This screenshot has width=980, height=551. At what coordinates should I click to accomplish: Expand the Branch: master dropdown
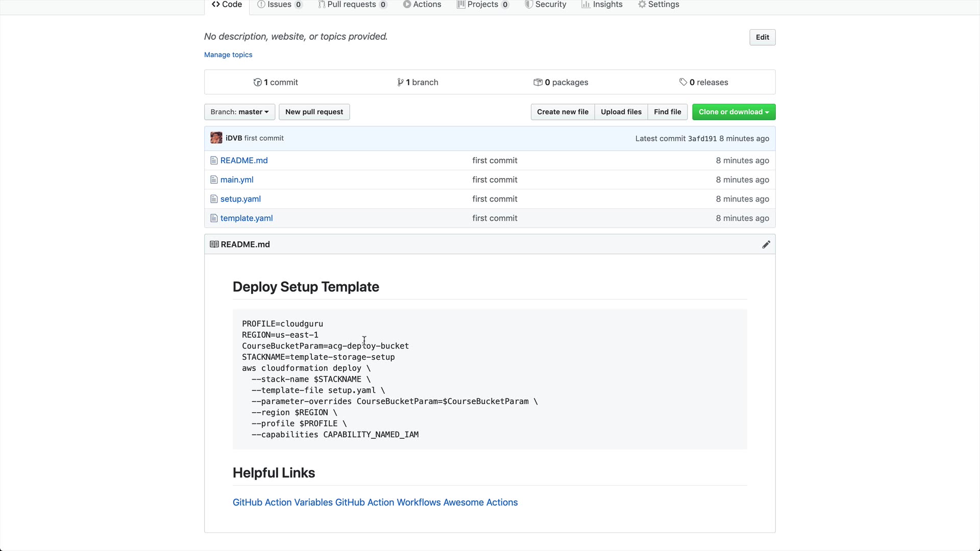point(239,112)
